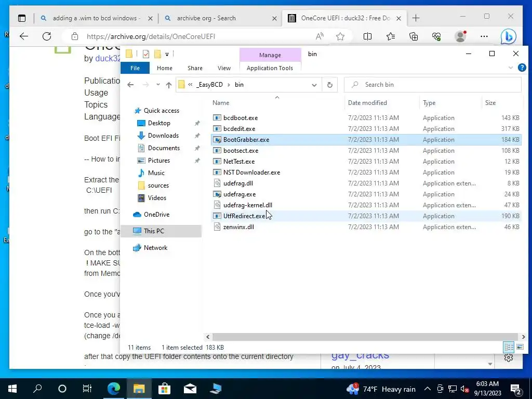
Task: Select the bcdedit.exe file icon
Action: click(217, 129)
